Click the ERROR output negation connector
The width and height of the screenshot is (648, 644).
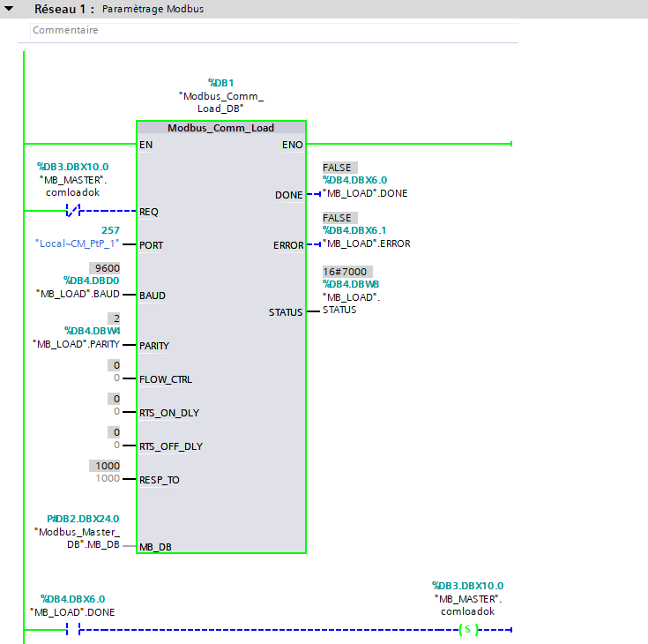pyautogui.click(x=312, y=244)
